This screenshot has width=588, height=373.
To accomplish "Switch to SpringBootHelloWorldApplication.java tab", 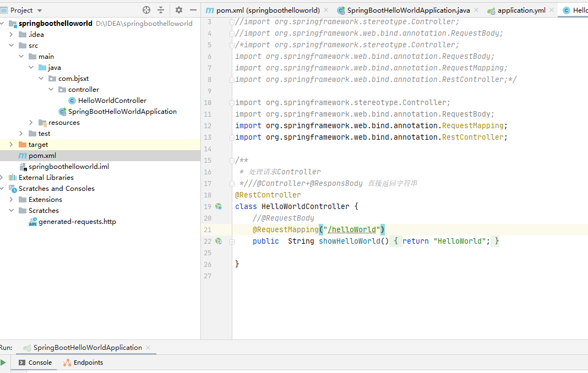I will (409, 10).
